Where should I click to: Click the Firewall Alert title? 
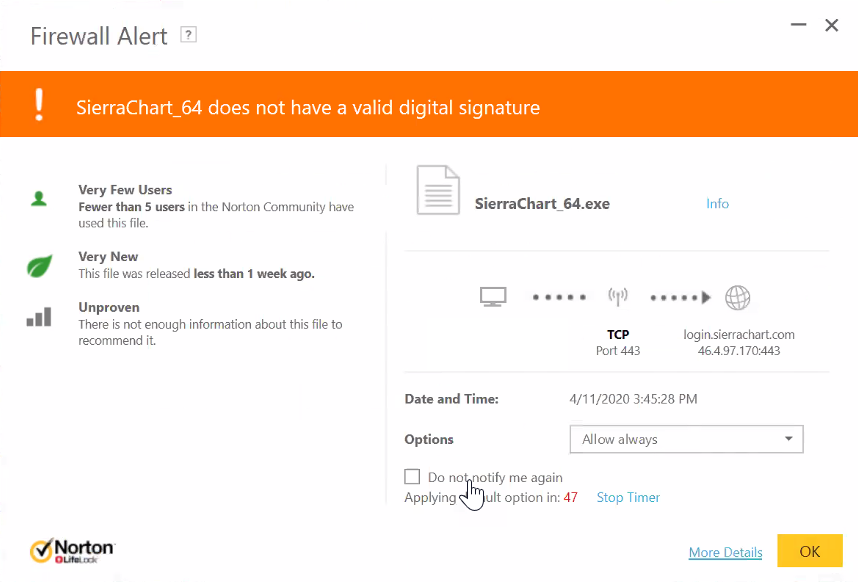point(99,36)
